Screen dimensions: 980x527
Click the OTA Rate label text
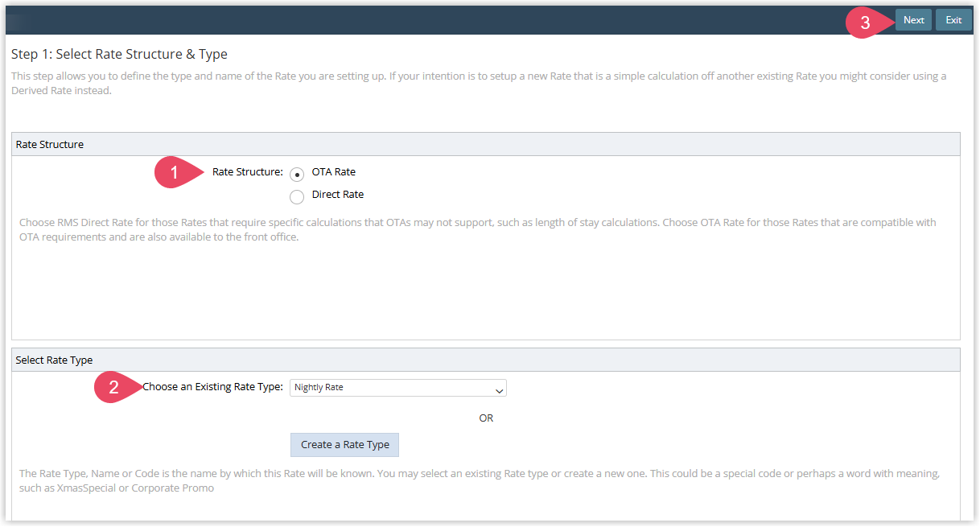[334, 171]
